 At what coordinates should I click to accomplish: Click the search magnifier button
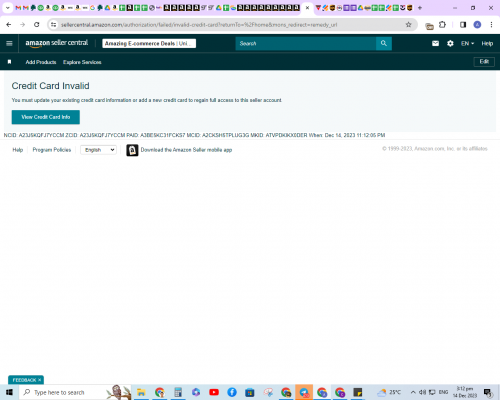click(x=384, y=43)
